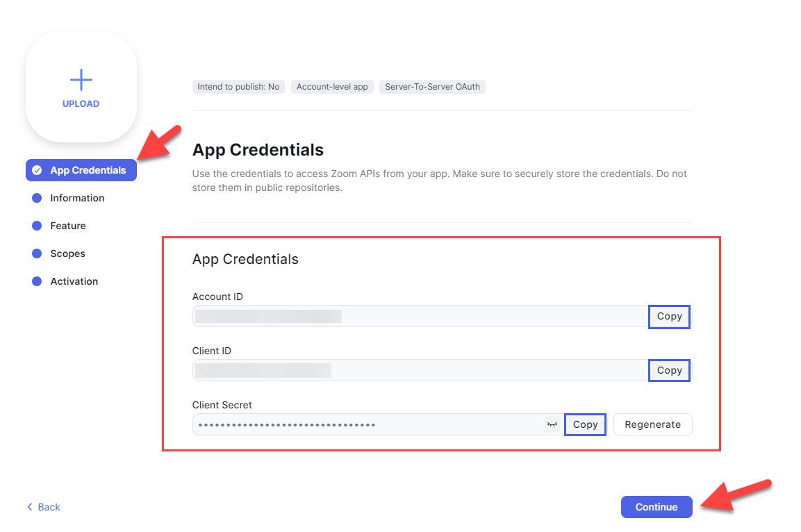Open the App Credentials sidebar step
Screen dimensions: 801x532
pos(88,170)
